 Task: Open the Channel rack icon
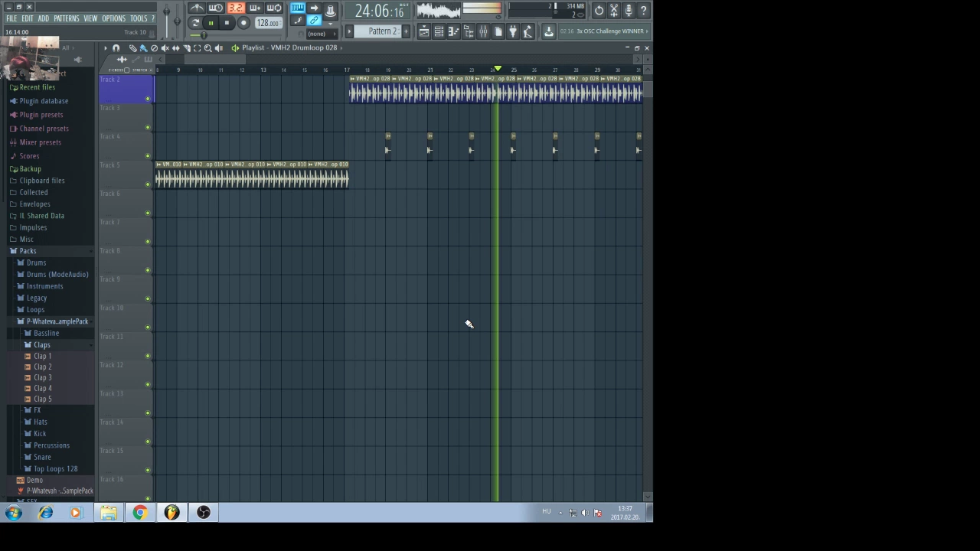tap(439, 31)
